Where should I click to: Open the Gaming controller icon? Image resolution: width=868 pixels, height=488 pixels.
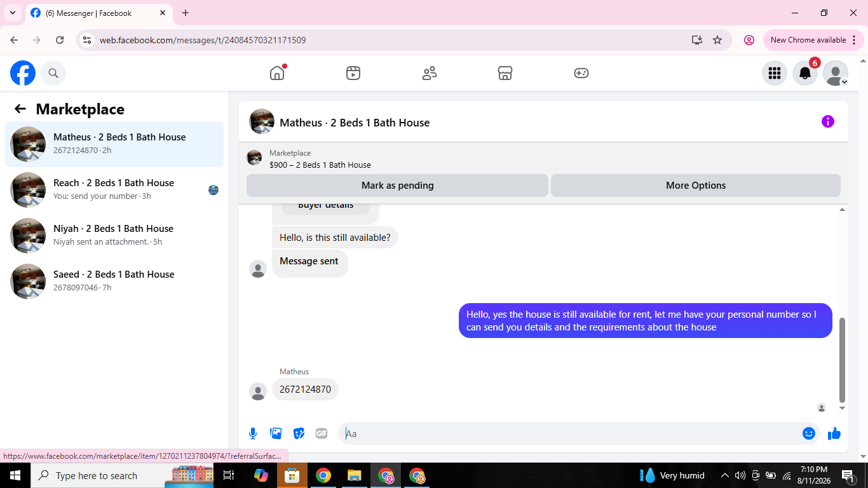581,73
